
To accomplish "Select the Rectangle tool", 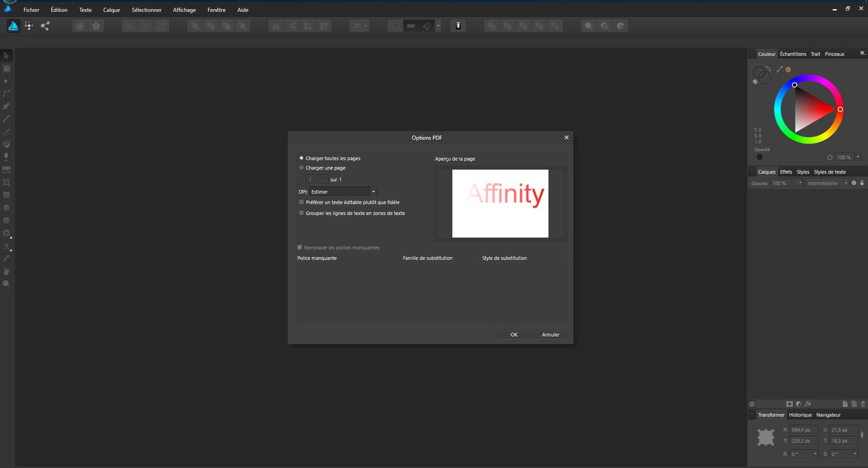I will pos(7,195).
